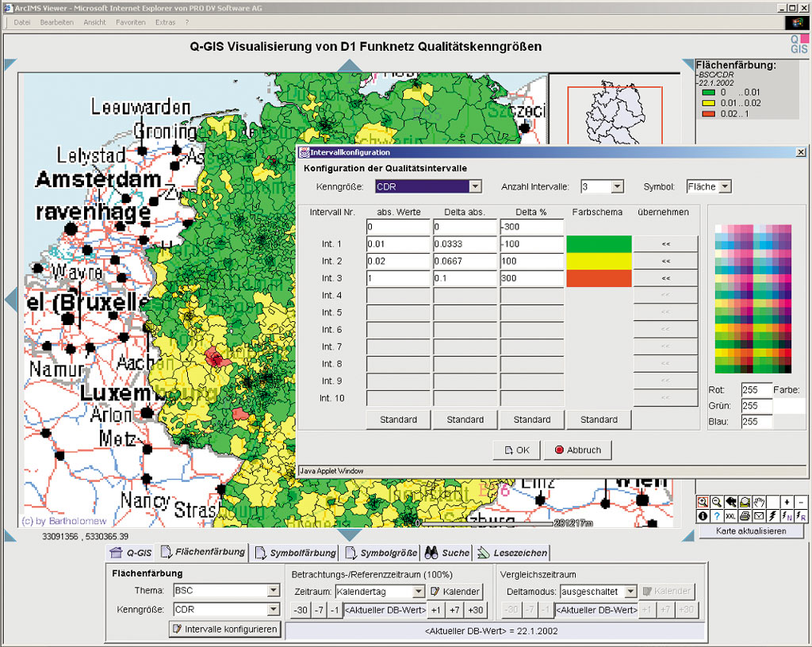Screen dimensions: 812x647
Task: Click the lightning bolt R icon
Action: click(x=801, y=516)
